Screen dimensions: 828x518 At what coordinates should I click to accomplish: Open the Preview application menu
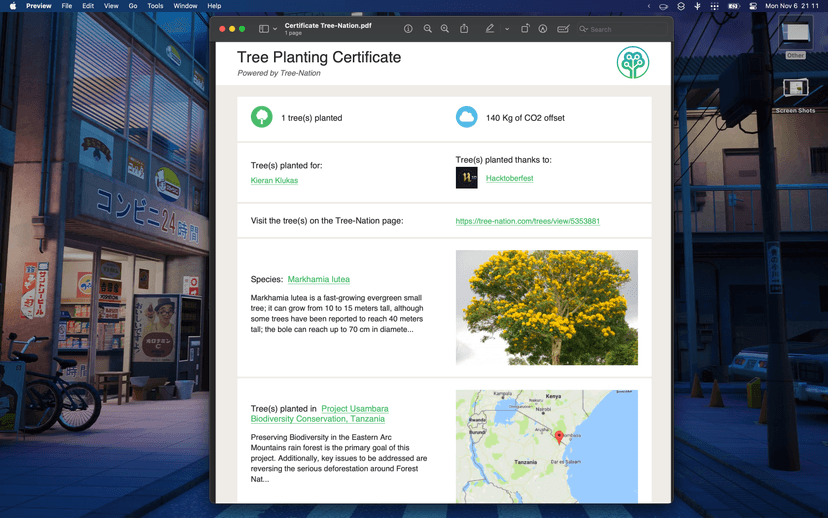click(39, 6)
